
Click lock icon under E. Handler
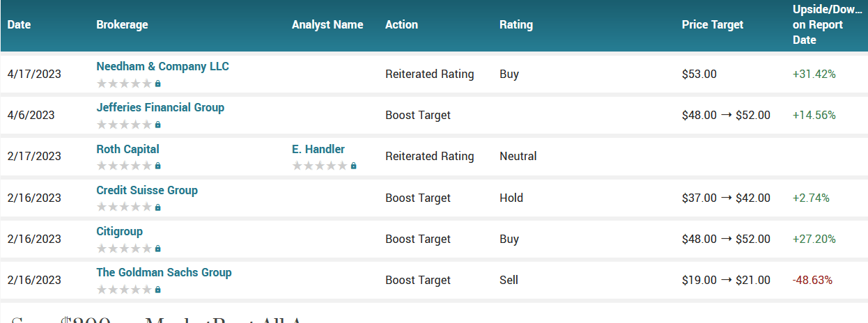point(354,166)
